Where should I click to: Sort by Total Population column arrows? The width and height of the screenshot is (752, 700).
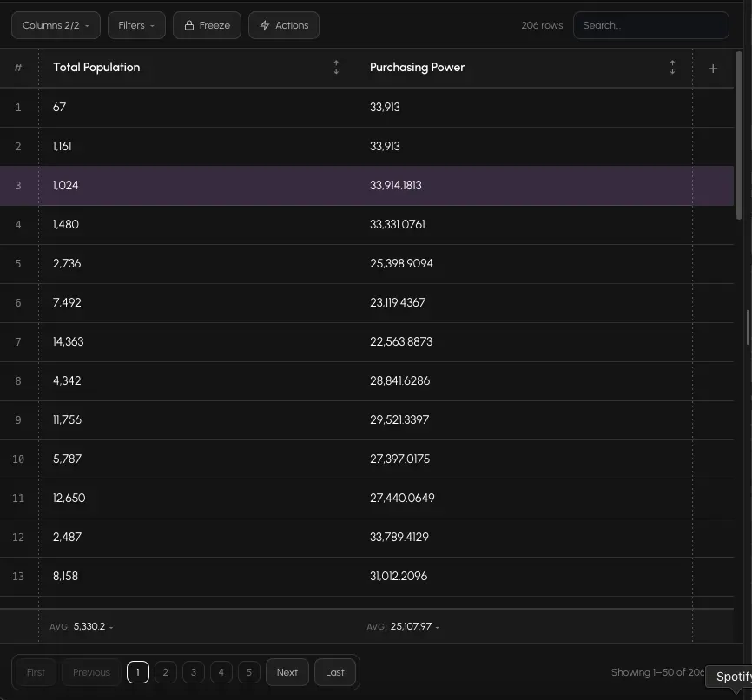tap(336, 68)
